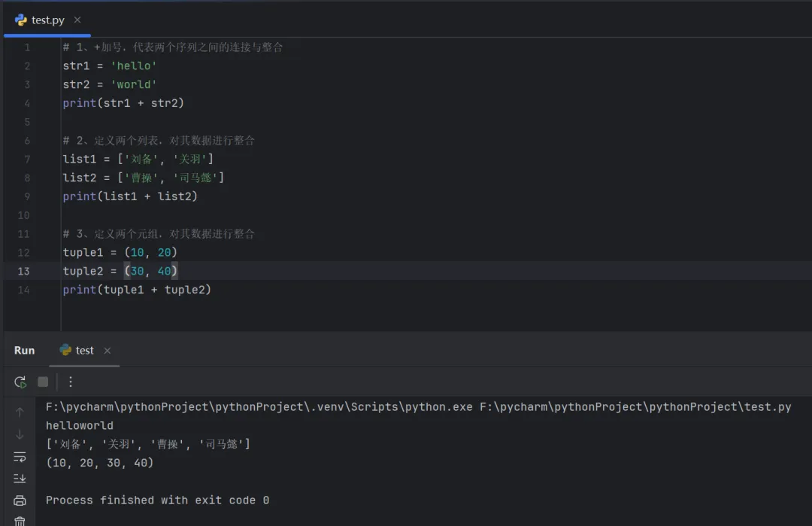Place cursor on print(tuple1 + tuple2) line
This screenshot has width=812, height=526.
tap(137, 290)
